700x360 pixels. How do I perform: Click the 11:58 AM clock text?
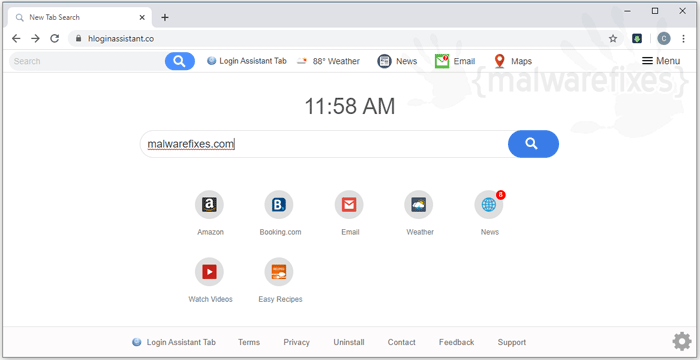pyautogui.click(x=350, y=107)
